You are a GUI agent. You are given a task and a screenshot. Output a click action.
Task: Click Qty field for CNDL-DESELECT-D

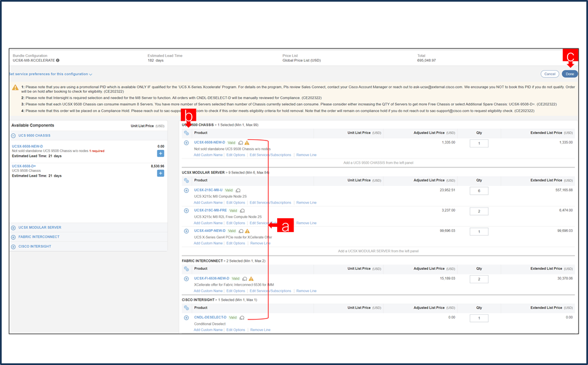point(479,318)
